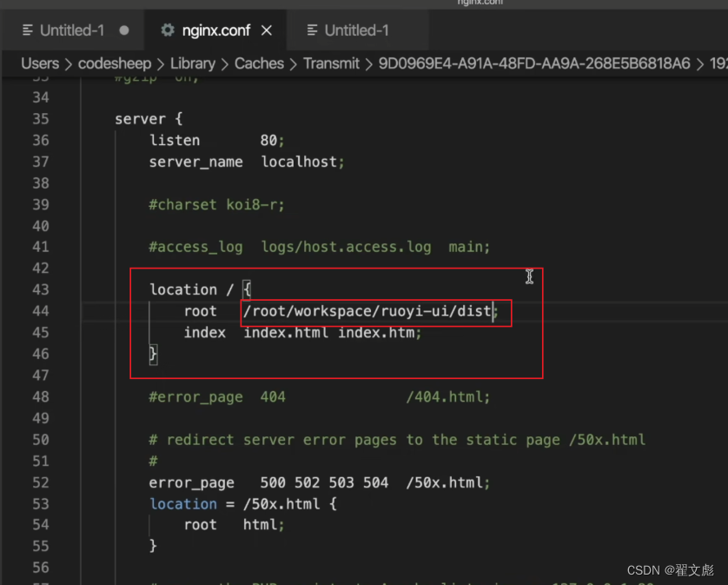728x585 pixels.
Task: Switch to the first Untitled-1 tab
Action: pos(71,30)
